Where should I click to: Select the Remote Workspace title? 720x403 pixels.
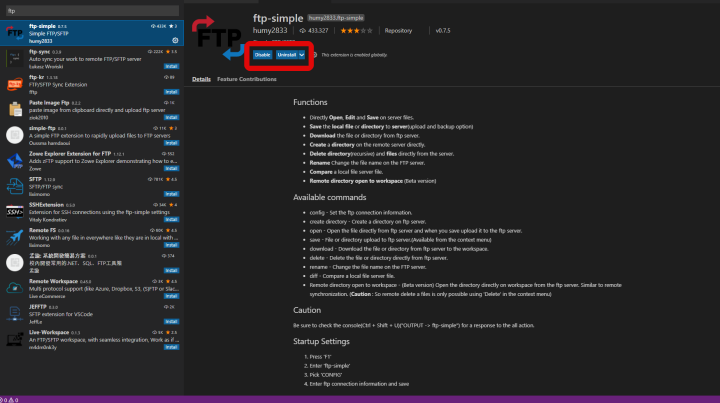pyautogui.click(x=53, y=281)
